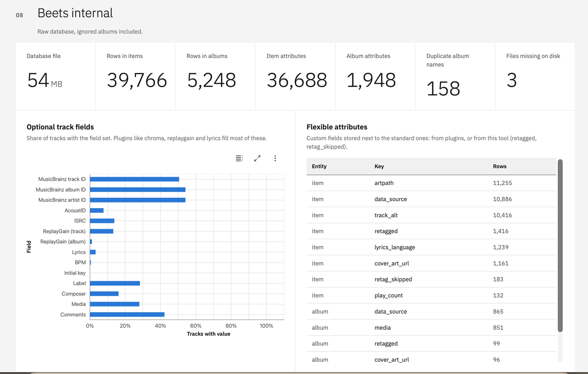The width and height of the screenshot is (588, 374).
Task: Open the chart's vertical three-dot overflow menu
Action: point(275,158)
